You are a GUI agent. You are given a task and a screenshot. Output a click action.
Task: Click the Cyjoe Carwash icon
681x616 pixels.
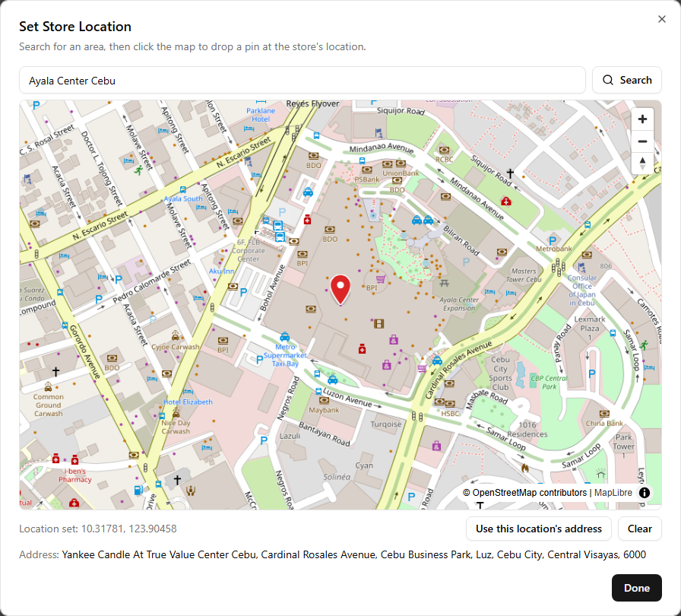pyautogui.click(x=176, y=335)
